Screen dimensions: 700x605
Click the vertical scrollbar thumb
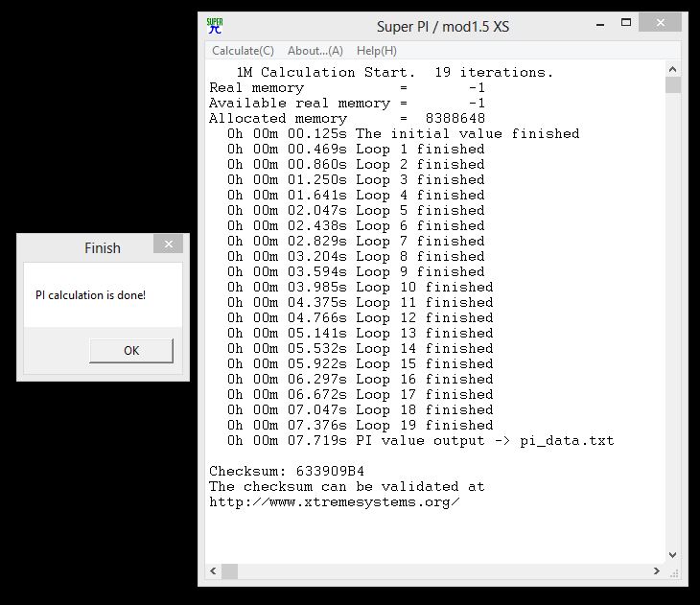coord(673,86)
